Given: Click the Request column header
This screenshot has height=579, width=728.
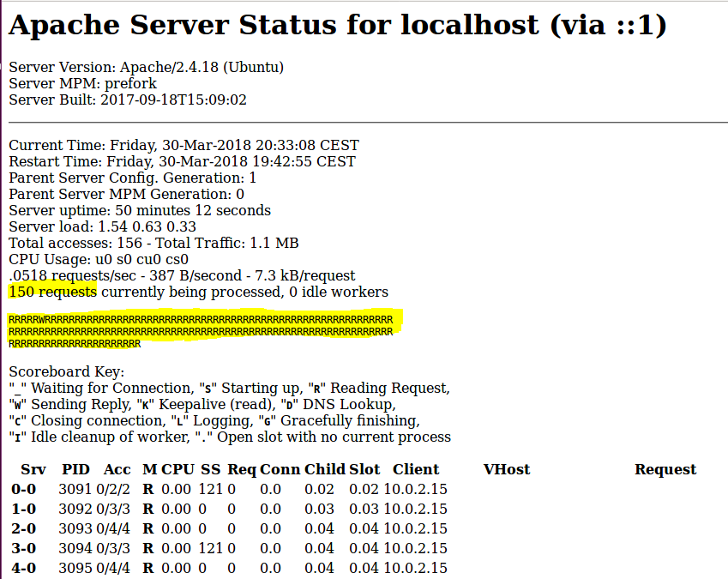Looking at the screenshot, I should coord(665,469).
